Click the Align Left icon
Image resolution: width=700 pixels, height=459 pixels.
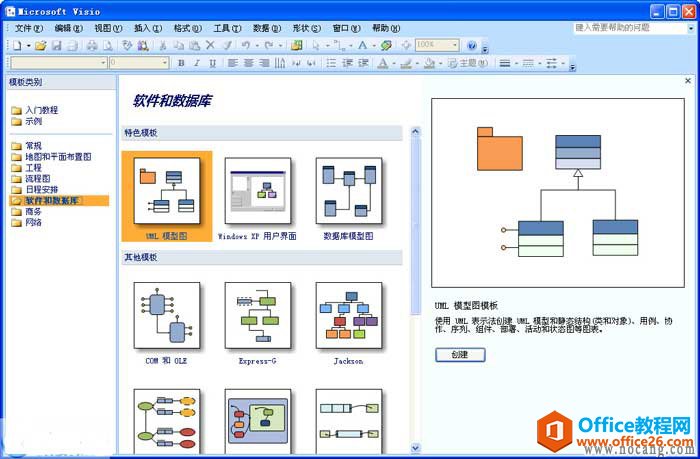tap(233, 63)
